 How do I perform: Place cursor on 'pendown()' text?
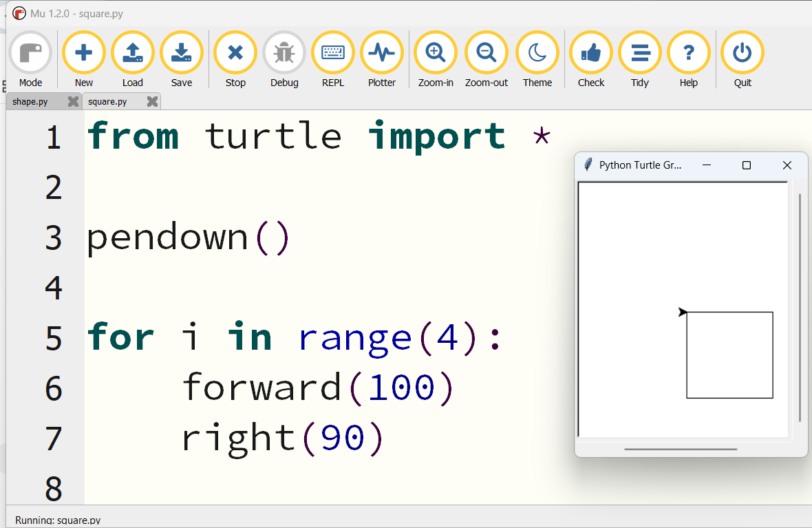188,237
